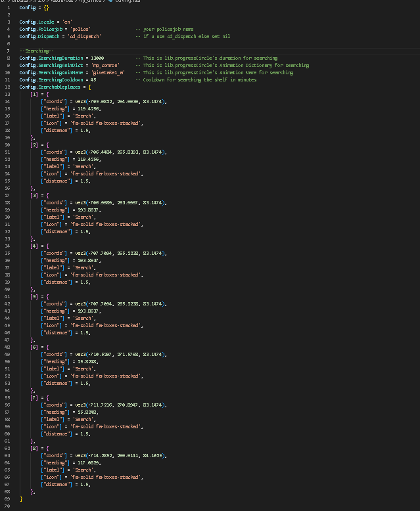Click the ["heading"] key on line 57
420x511 pixels.
pyautogui.click(x=55, y=412)
